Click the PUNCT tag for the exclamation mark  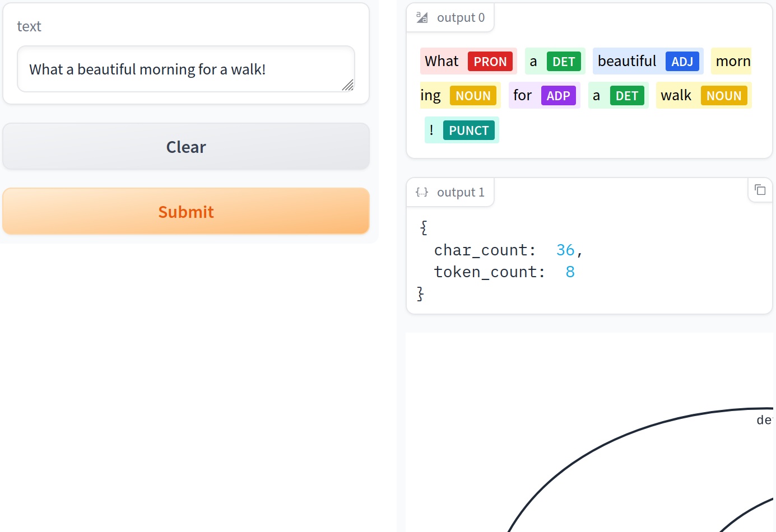click(469, 130)
